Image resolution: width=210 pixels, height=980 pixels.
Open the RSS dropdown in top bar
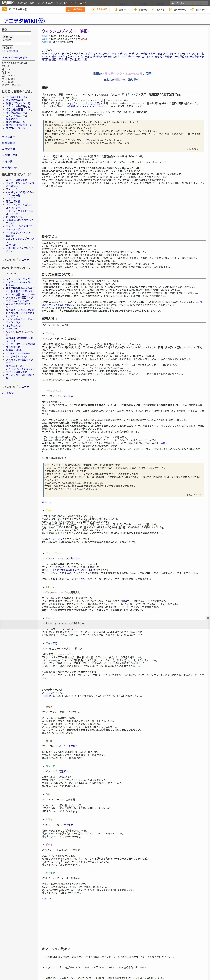coord(72,3)
